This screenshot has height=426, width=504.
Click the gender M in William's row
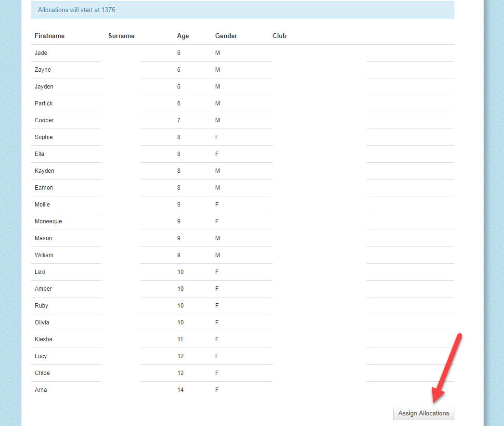[218, 255]
